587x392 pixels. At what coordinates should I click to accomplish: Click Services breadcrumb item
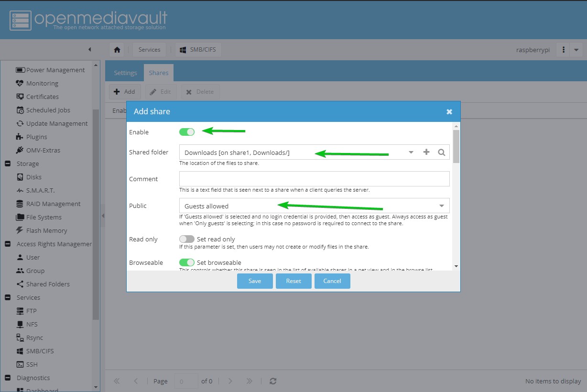click(150, 50)
